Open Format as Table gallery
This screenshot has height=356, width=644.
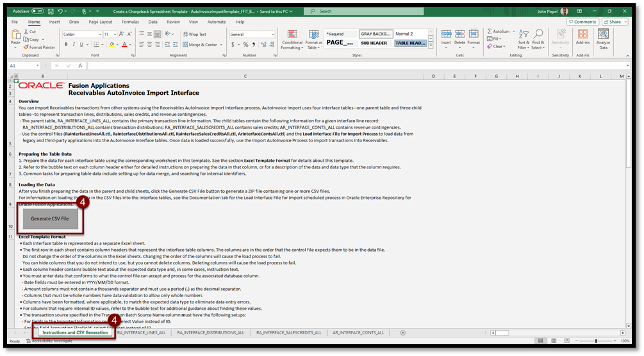coord(314,40)
